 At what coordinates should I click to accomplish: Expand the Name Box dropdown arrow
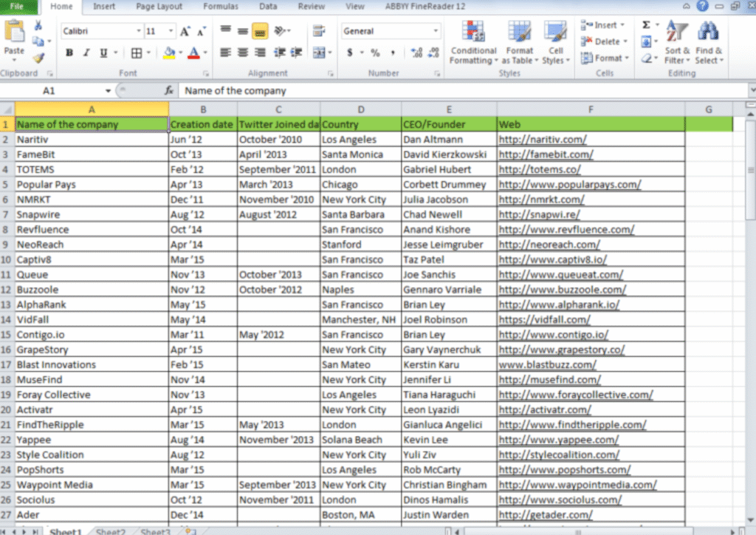108,91
